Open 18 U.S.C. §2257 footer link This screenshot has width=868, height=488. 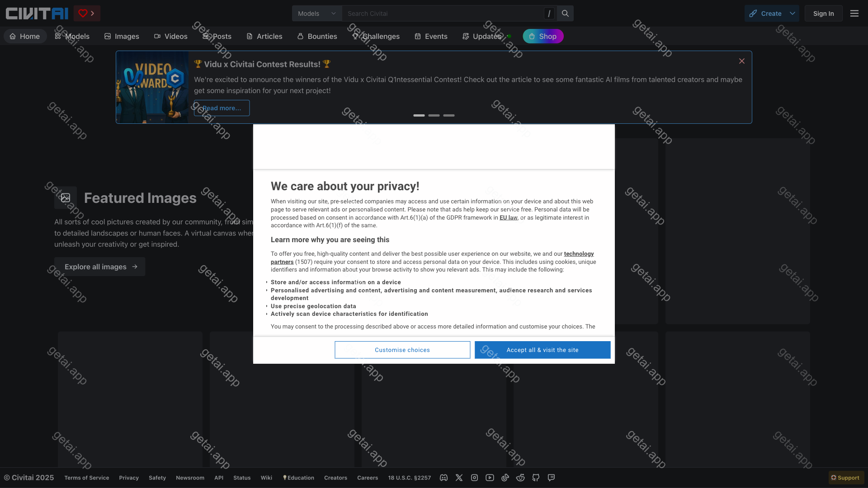pyautogui.click(x=410, y=478)
